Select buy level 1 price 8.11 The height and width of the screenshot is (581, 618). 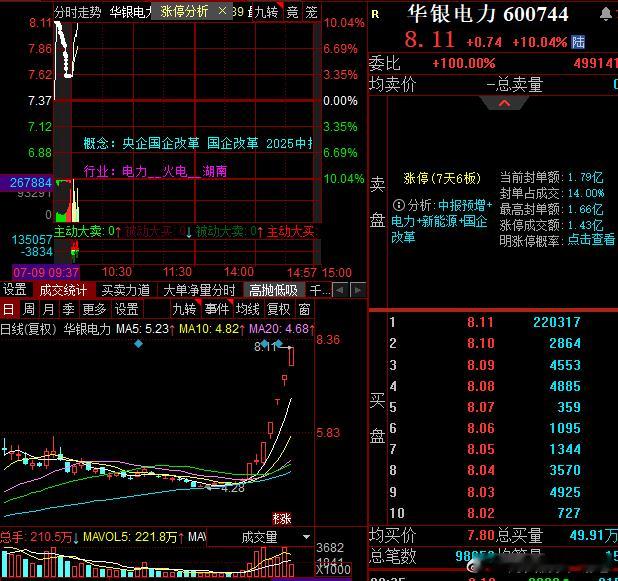pyautogui.click(x=480, y=322)
